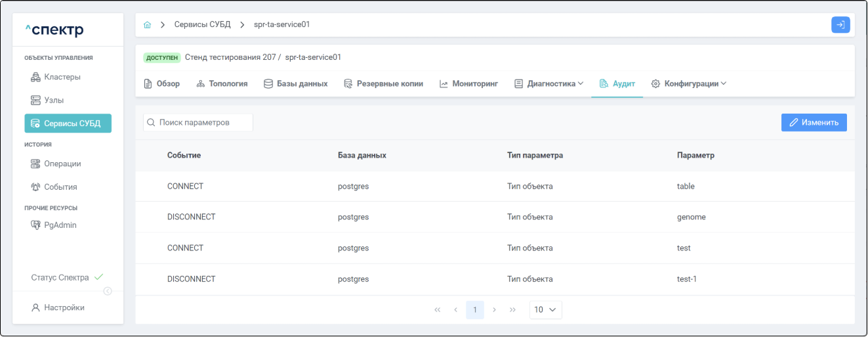Expand the Диагностика dropdown tab

pyautogui.click(x=548, y=84)
